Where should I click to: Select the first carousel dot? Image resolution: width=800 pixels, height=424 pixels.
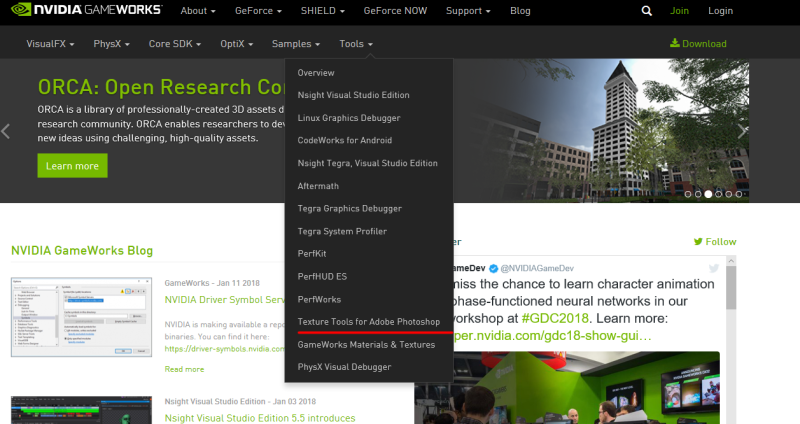pyautogui.click(x=688, y=194)
